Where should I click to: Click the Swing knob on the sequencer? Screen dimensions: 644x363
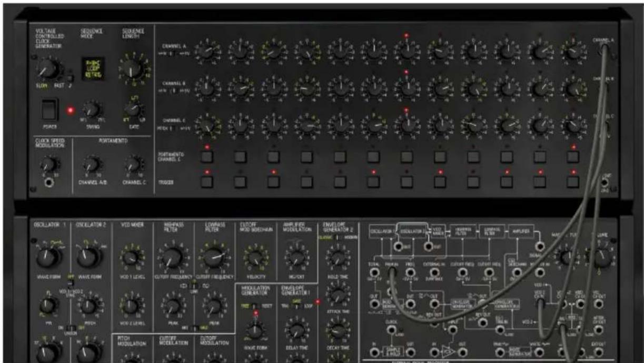(93, 109)
